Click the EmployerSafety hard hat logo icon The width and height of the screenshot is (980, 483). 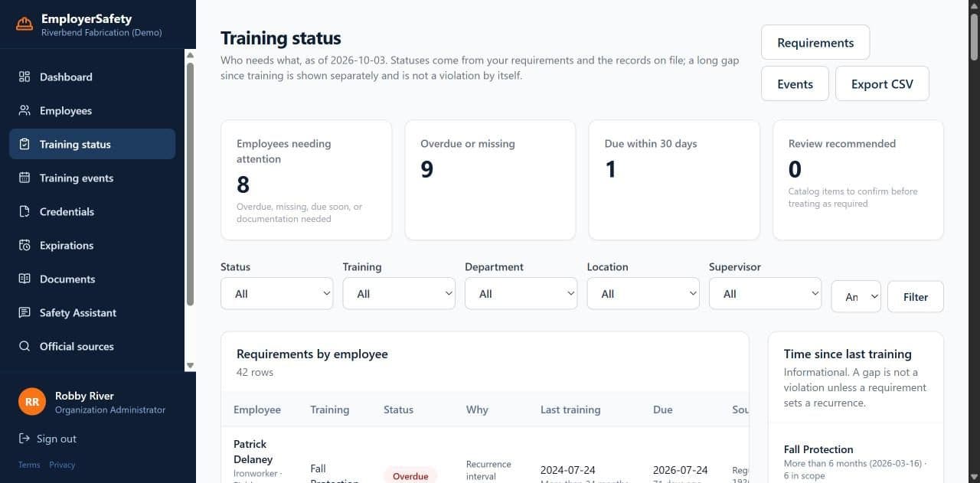[x=24, y=24]
